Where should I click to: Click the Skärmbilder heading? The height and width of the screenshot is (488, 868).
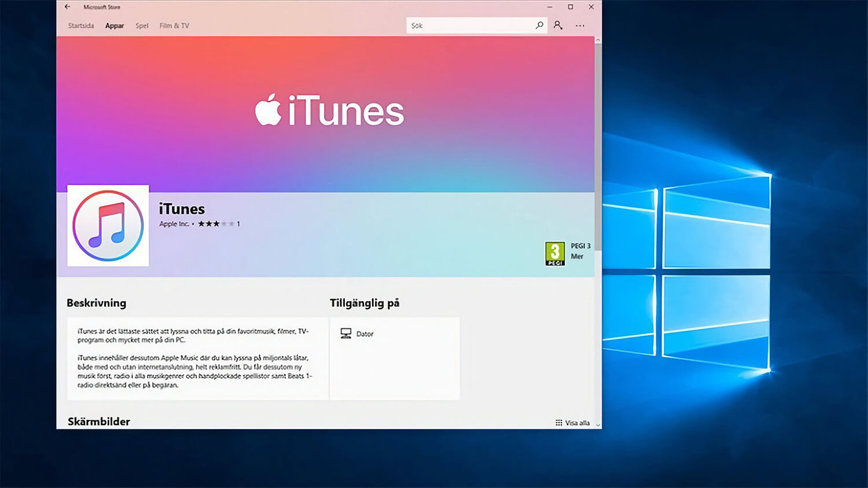pyautogui.click(x=99, y=421)
